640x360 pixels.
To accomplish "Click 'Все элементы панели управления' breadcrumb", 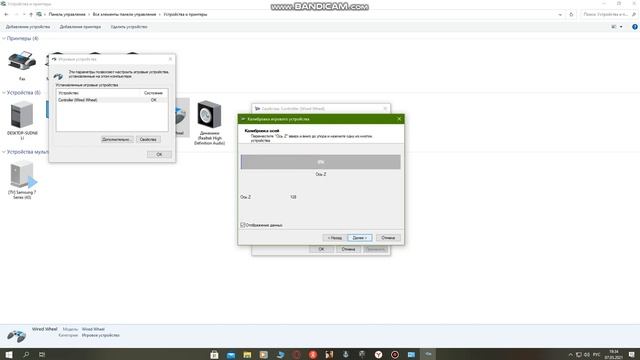I will (x=124, y=14).
